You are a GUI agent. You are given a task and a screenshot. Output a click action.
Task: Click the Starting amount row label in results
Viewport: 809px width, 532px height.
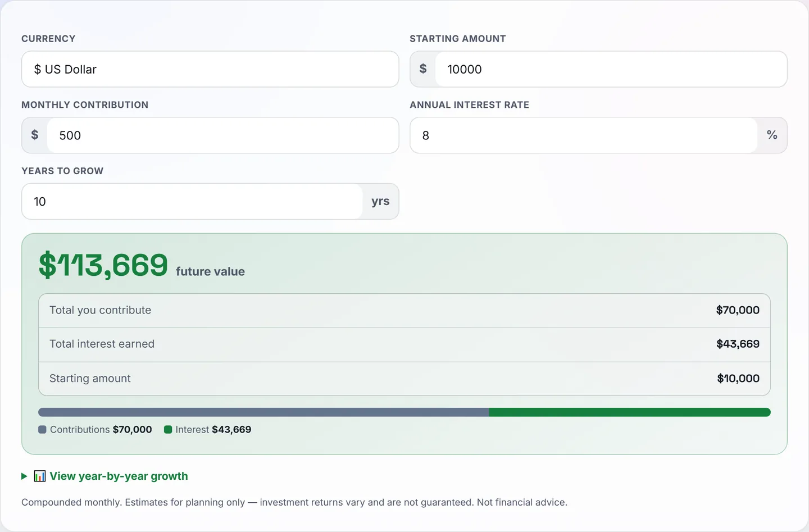click(x=90, y=379)
